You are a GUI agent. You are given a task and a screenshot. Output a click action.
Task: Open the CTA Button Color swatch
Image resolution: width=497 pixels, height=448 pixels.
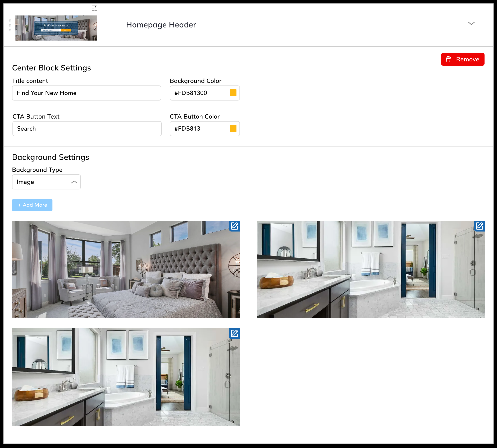[233, 129]
